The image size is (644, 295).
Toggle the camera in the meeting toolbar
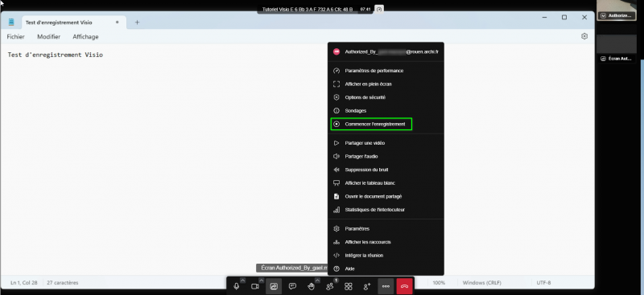coord(255,286)
